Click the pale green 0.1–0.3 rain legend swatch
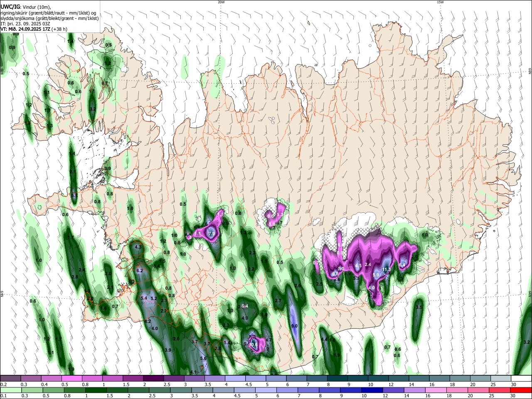 (x=10, y=390)
